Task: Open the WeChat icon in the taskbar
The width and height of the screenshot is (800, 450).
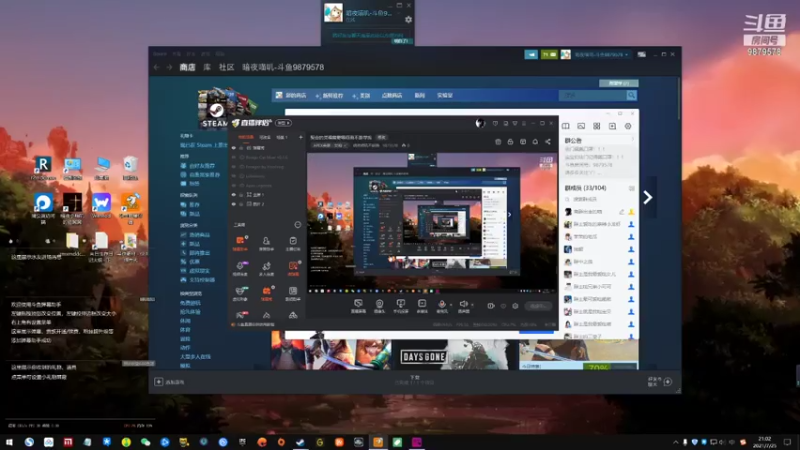Action: coord(145,442)
